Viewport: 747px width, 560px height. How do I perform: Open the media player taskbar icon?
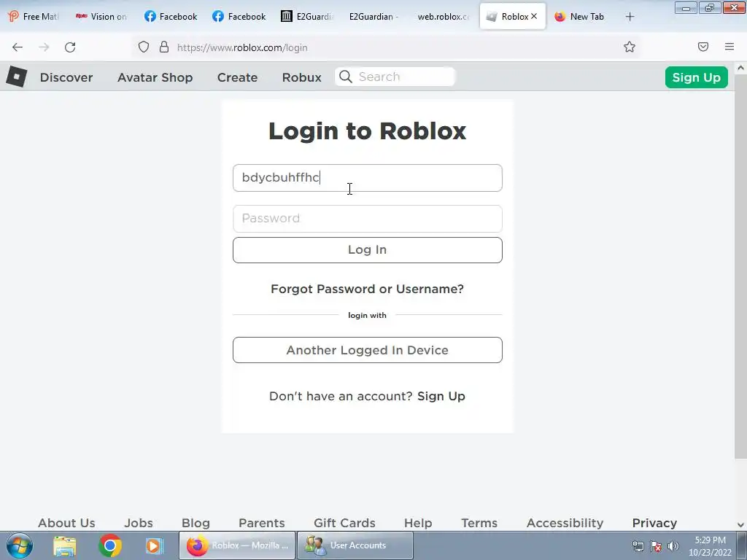tap(154, 546)
